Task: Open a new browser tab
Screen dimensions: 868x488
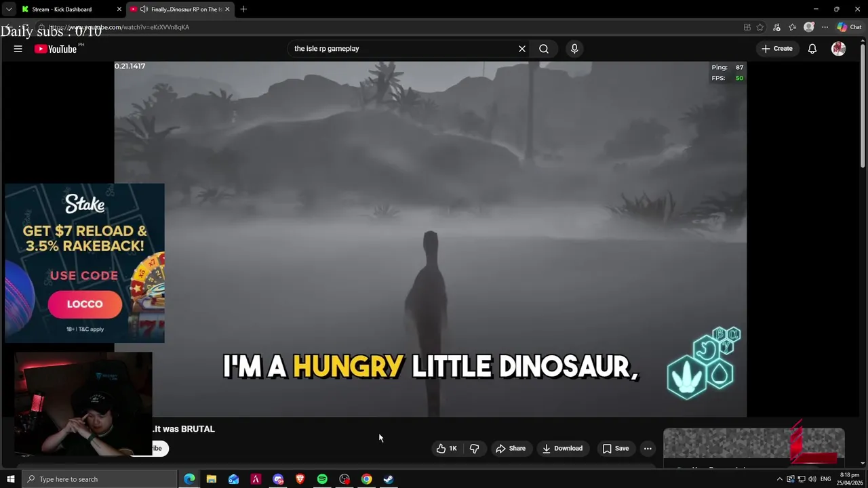Action: coord(243,9)
